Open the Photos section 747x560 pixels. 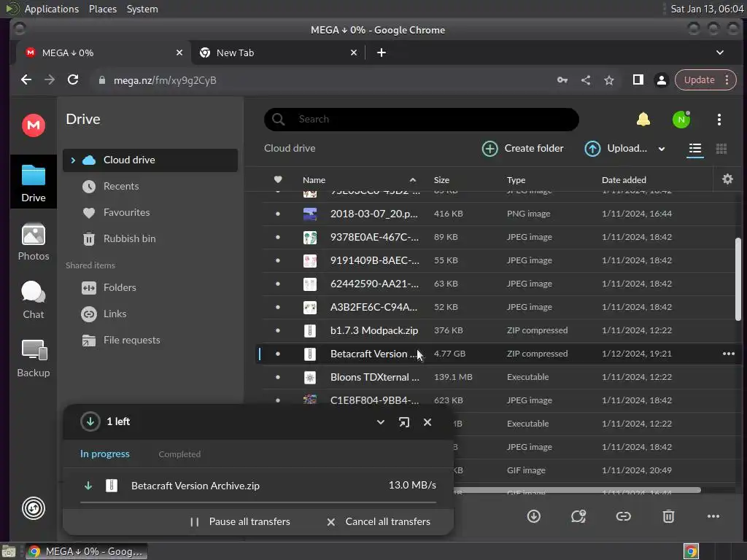[x=34, y=242]
